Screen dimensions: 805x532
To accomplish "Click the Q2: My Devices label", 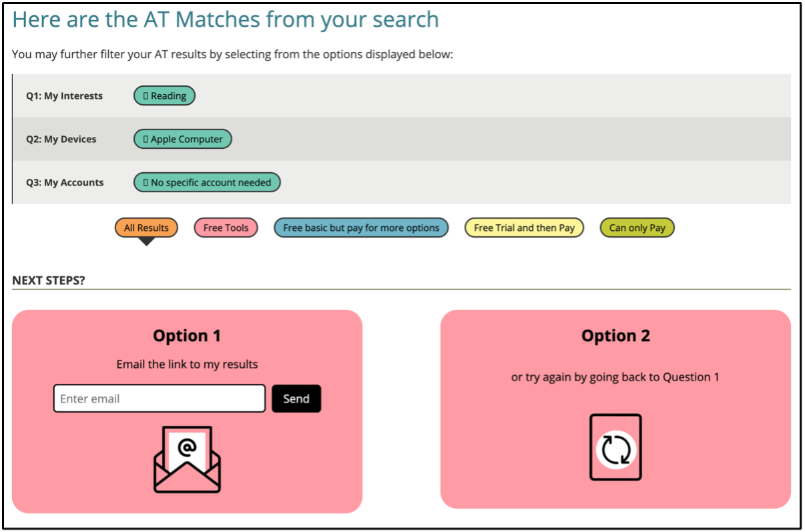I will click(x=61, y=139).
